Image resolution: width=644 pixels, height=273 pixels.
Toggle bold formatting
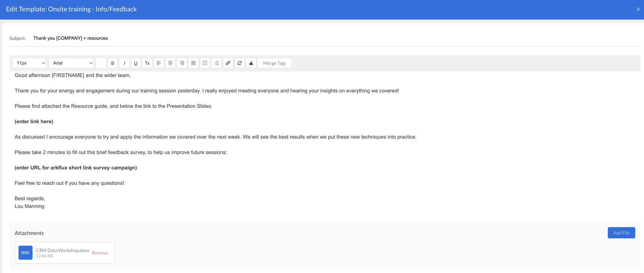pyautogui.click(x=112, y=63)
